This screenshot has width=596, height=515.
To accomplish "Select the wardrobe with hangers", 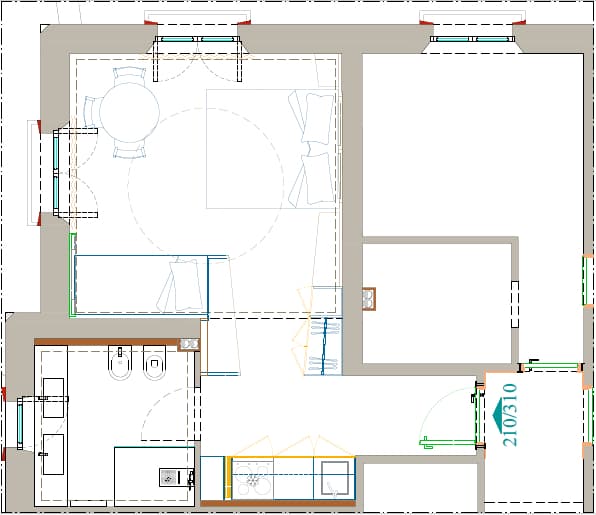I will coord(323,346).
